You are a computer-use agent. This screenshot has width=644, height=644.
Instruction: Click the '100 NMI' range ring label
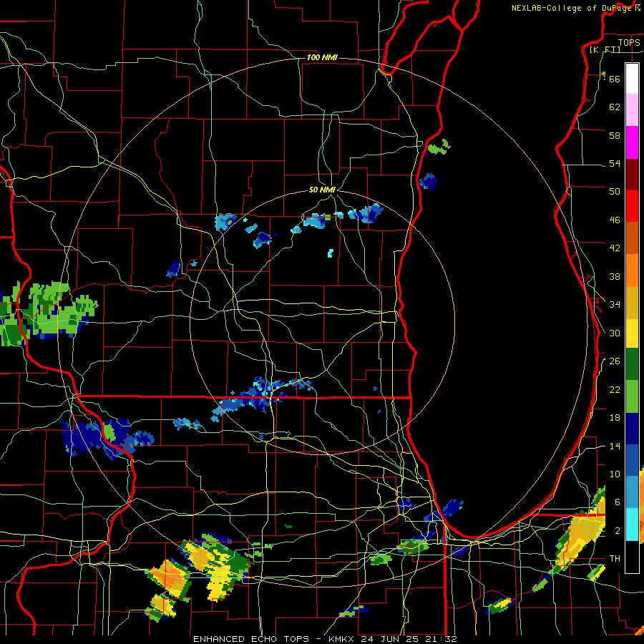pyautogui.click(x=322, y=57)
